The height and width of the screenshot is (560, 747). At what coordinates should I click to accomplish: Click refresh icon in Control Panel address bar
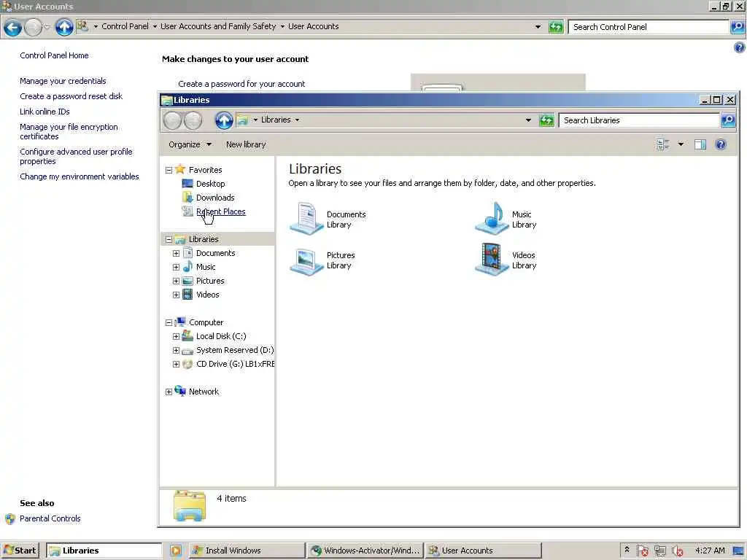pos(556,27)
